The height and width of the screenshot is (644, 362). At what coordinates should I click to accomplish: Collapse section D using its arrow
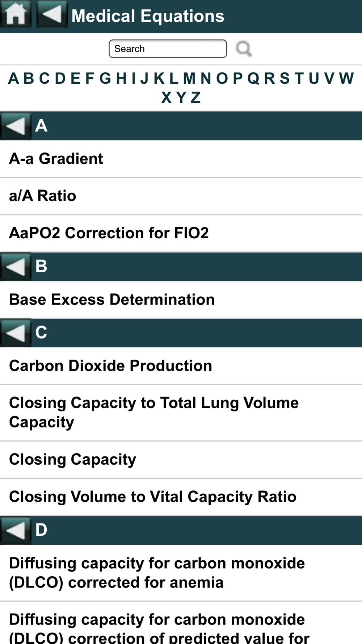[x=16, y=531]
